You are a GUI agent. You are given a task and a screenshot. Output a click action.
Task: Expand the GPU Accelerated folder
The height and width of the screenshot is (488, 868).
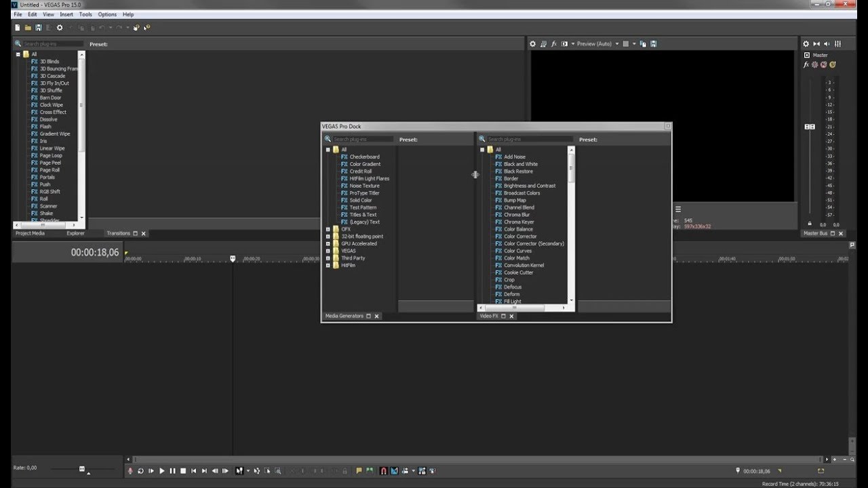[328, 243]
